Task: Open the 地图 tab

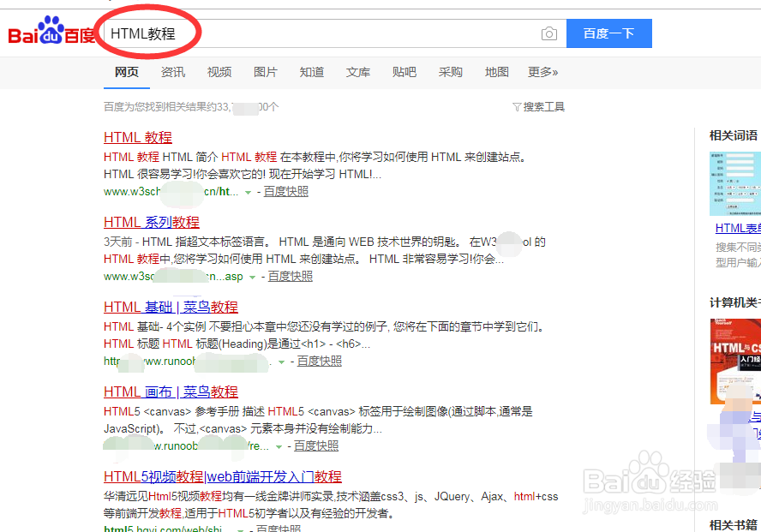Action: [496, 72]
